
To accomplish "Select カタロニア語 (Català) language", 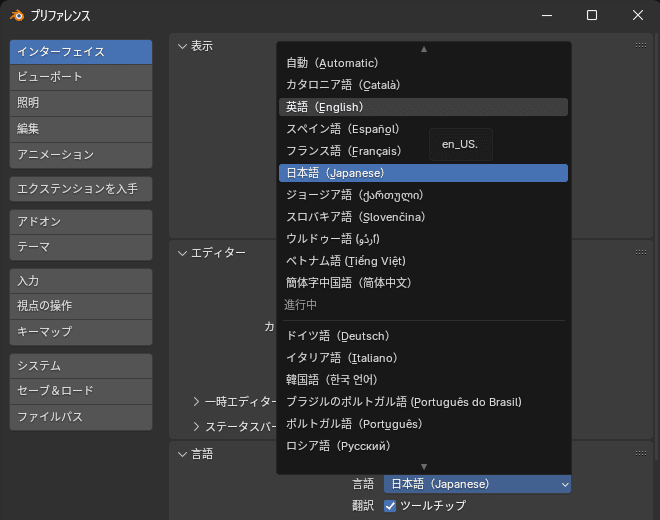I will click(x=423, y=85).
